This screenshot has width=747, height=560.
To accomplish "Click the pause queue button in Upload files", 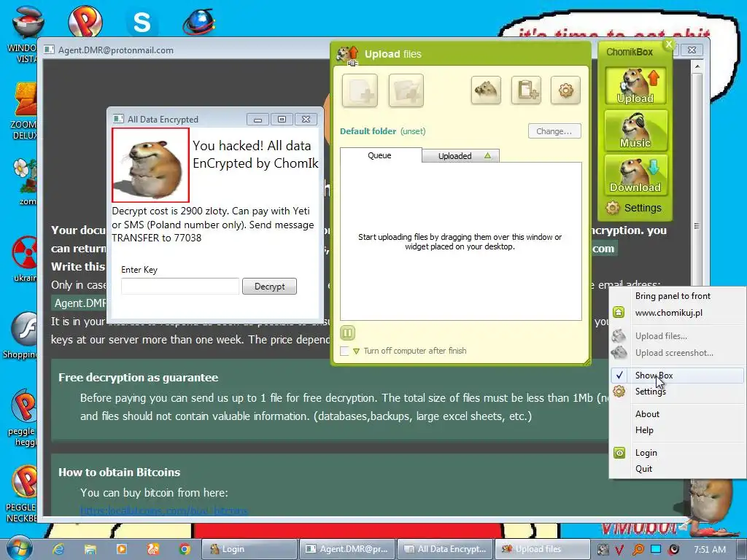I will [x=347, y=332].
